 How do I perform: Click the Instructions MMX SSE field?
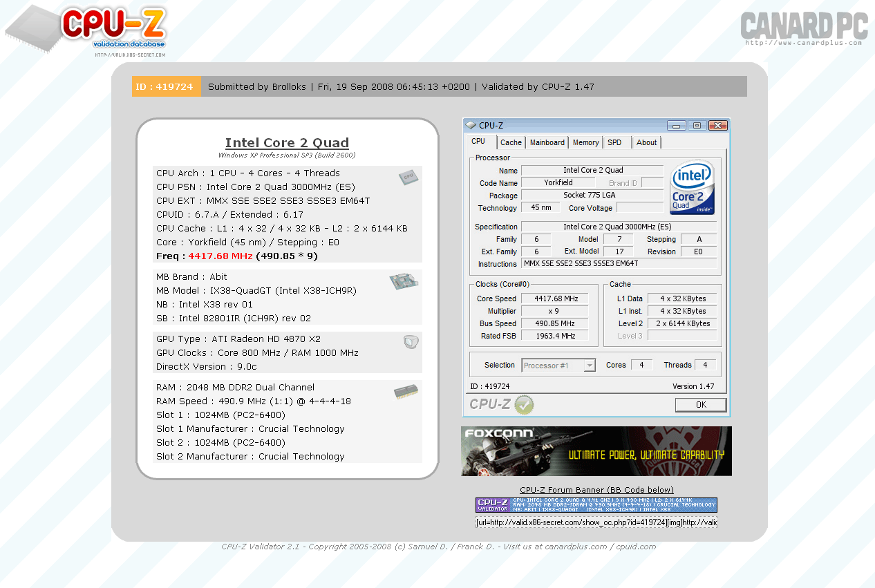(x=619, y=264)
